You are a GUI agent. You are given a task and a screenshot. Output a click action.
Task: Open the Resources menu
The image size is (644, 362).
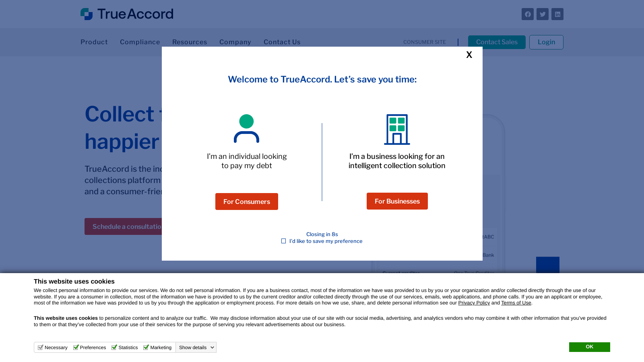(190, 42)
